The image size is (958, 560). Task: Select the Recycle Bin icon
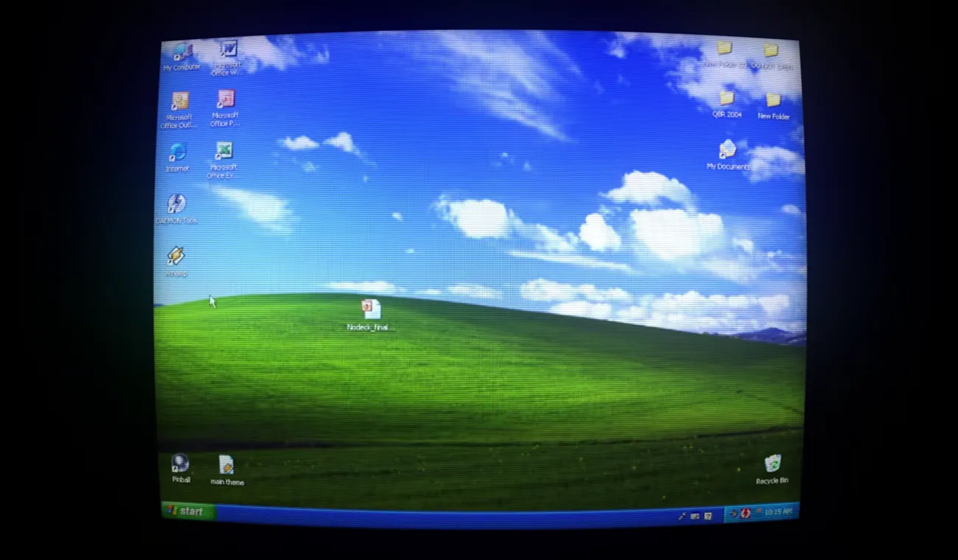[x=772, y=469]
